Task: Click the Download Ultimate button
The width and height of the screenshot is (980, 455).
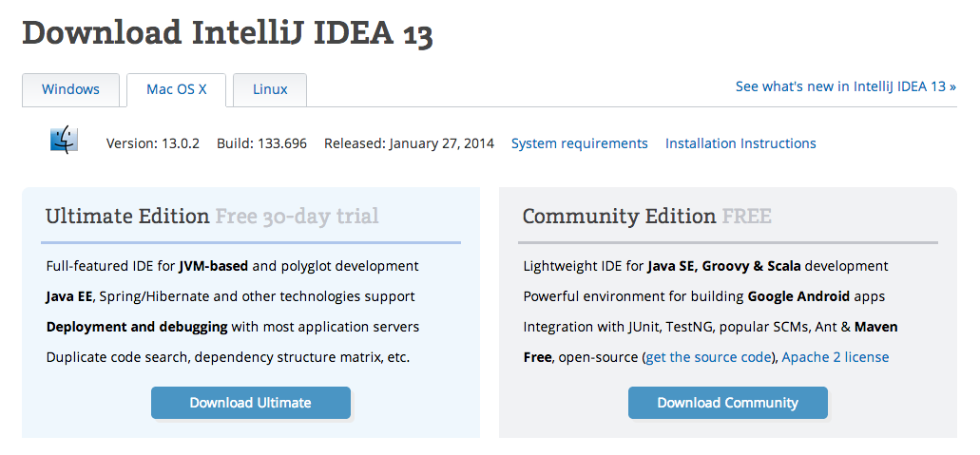Action: tap(251, 403)
